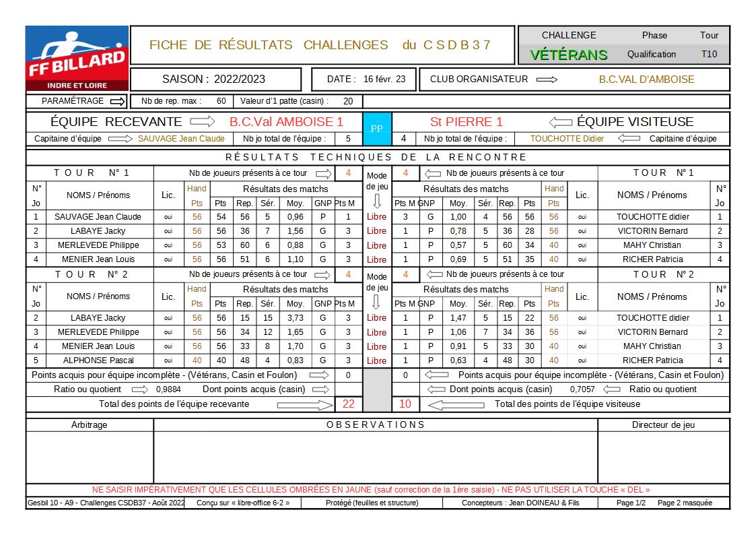
Task: Click the arrow right of ÉQUIPE RECEVANTE
Action: pos(202,122)
